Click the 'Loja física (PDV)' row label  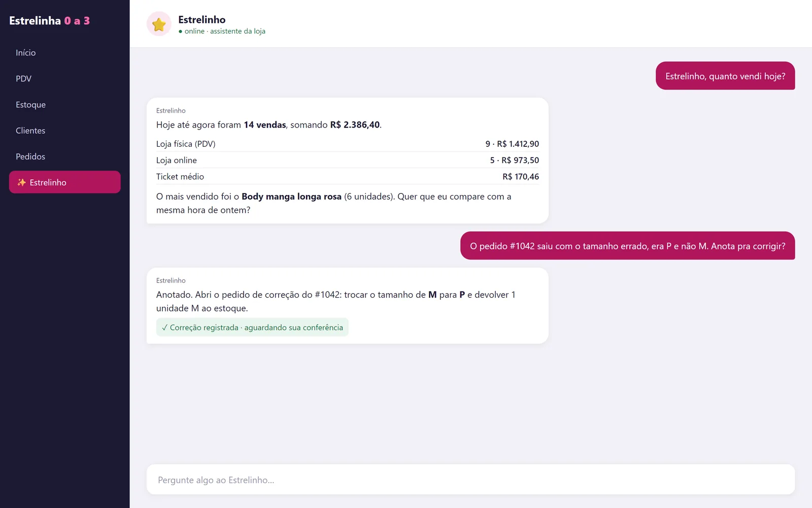[x=186, y=144]
